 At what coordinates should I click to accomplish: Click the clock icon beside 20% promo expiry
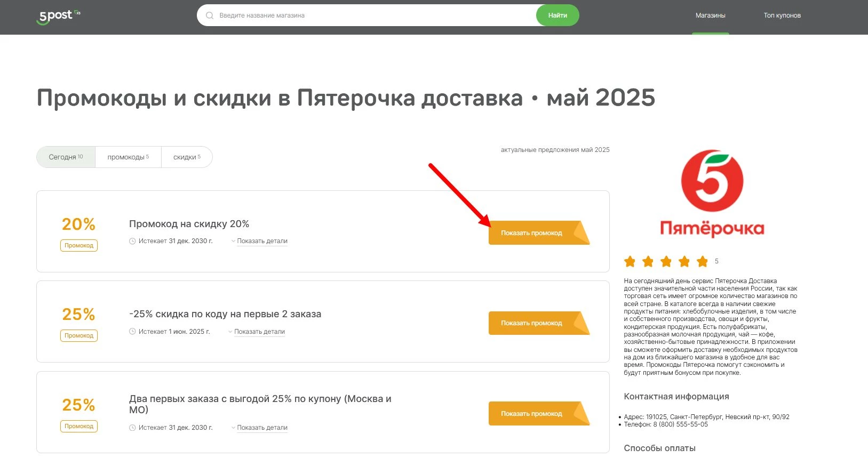(132, 241)
